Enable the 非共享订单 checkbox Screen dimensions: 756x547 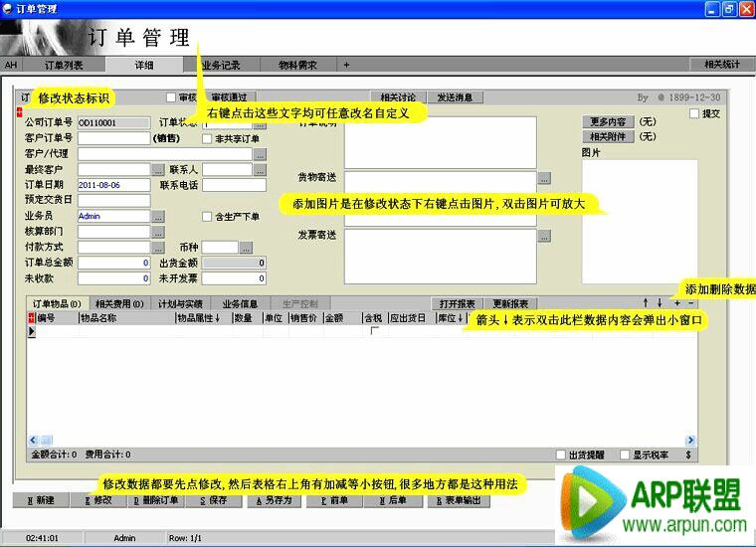(207, 139)
